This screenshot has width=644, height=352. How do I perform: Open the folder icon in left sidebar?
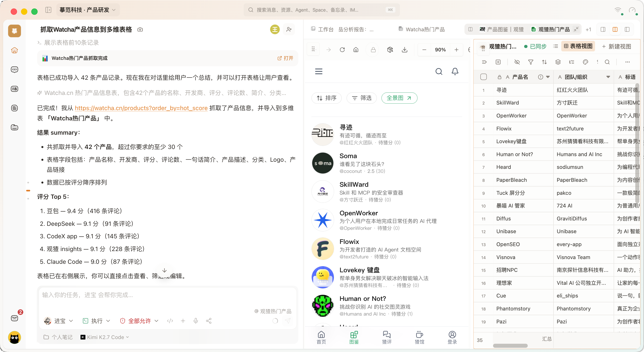pos(15,127)
